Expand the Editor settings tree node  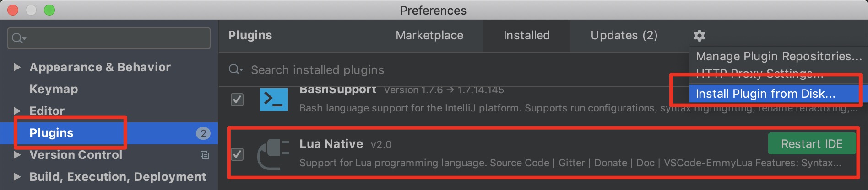[17, 111]
